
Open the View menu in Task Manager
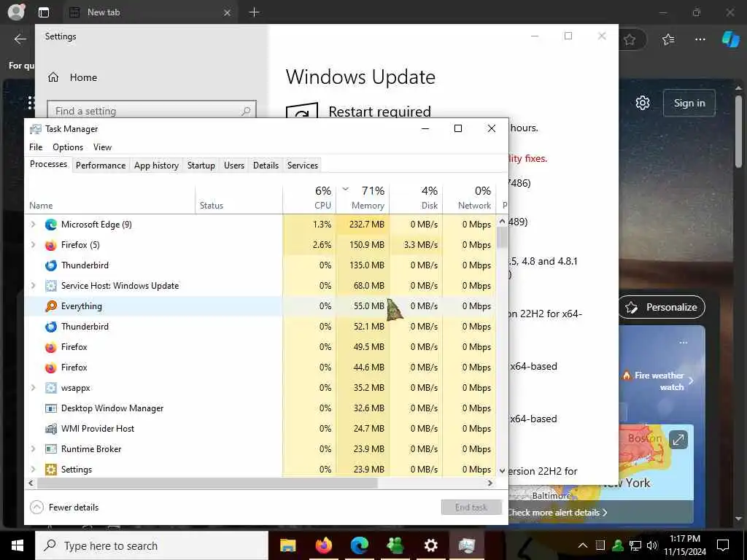[102, 147]
